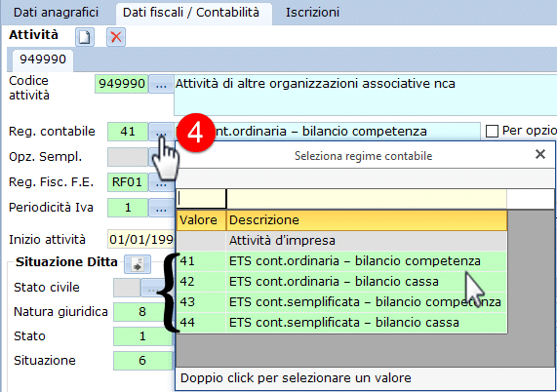Click the Valore column header
This screenshot has height=392, width=557.
coord(201,220)
